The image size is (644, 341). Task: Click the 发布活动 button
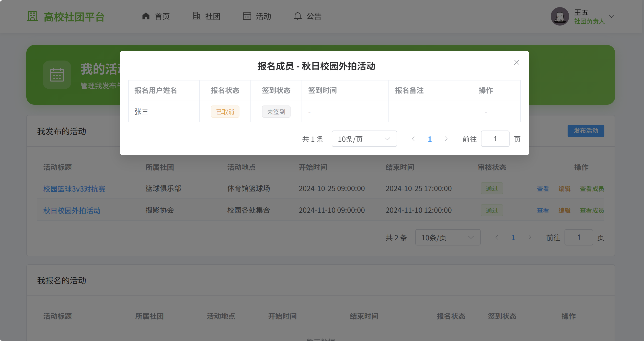click(x=586, y=131)
